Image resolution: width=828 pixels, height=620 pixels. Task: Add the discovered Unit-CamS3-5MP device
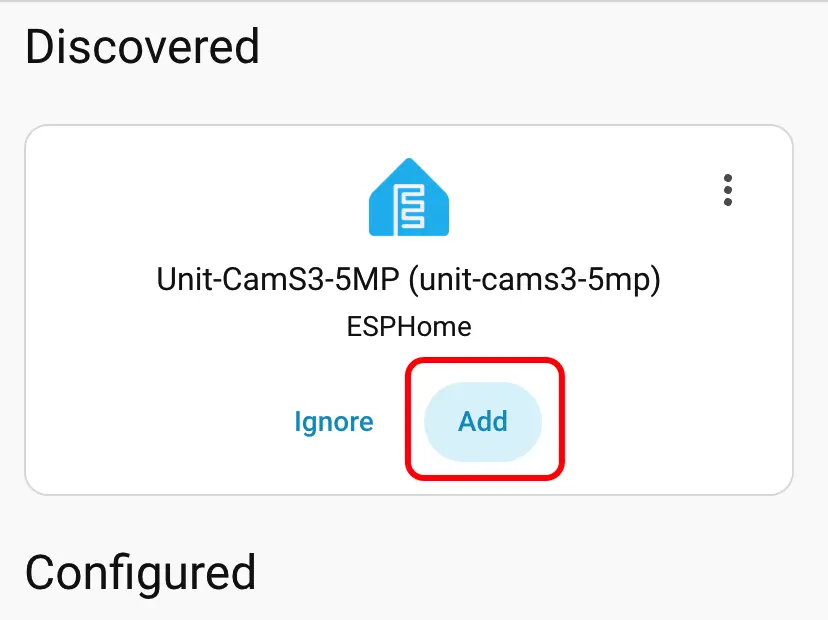point(483,421)
